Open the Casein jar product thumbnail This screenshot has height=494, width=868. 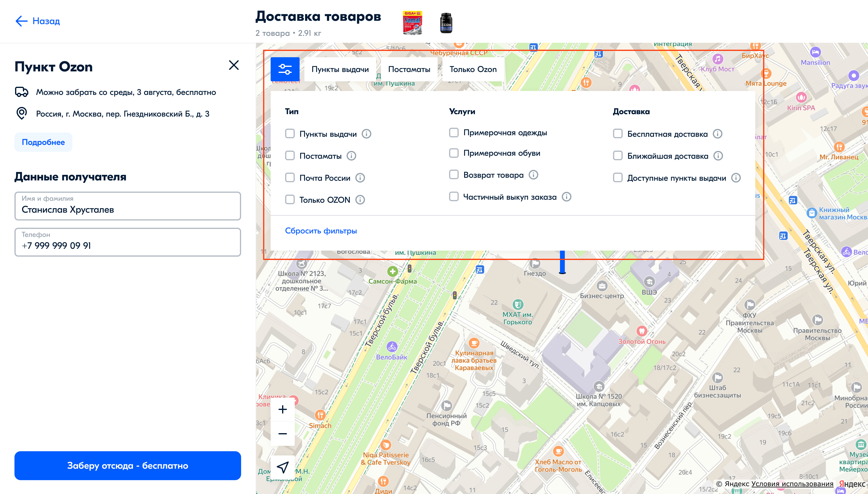point(446,23)
